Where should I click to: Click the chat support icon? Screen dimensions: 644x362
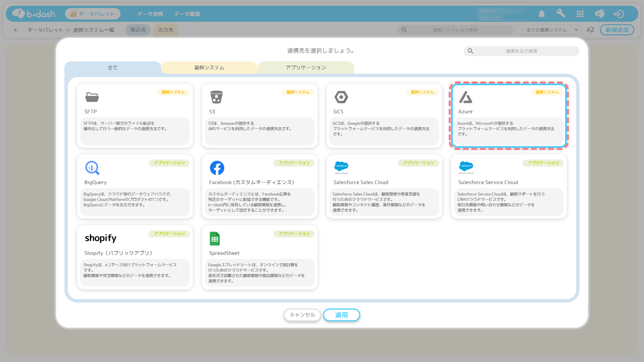(599, 14)
